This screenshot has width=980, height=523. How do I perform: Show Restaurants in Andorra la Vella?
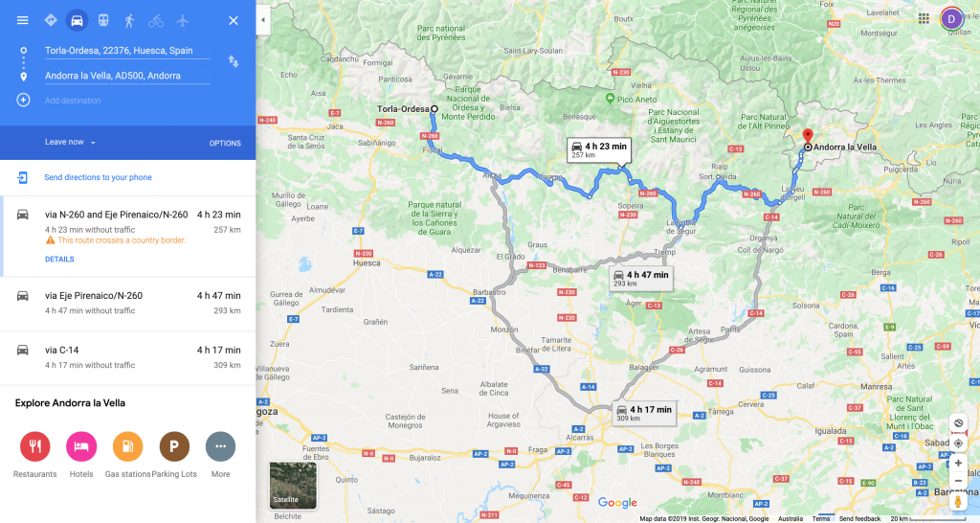coord(35,446)
